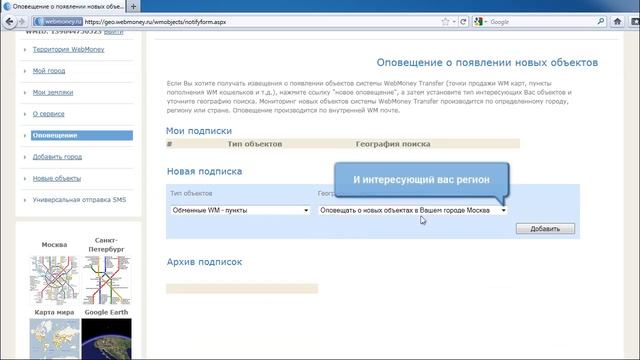The image size is (640, 360).
Task: Open the Google search engine selector icon
Action: (480, 22)
